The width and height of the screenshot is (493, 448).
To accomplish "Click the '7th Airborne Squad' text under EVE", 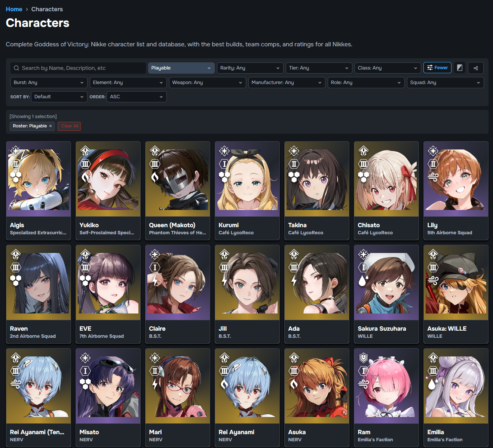I will (x=101, y=336).
